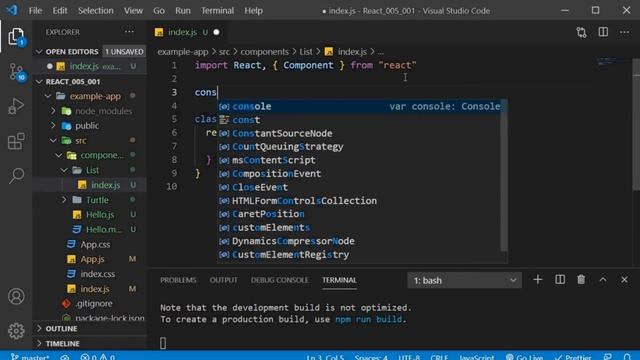Click the VS Code logo icon
The width and height of the screenshot is (640, 360).
point(12,10)
